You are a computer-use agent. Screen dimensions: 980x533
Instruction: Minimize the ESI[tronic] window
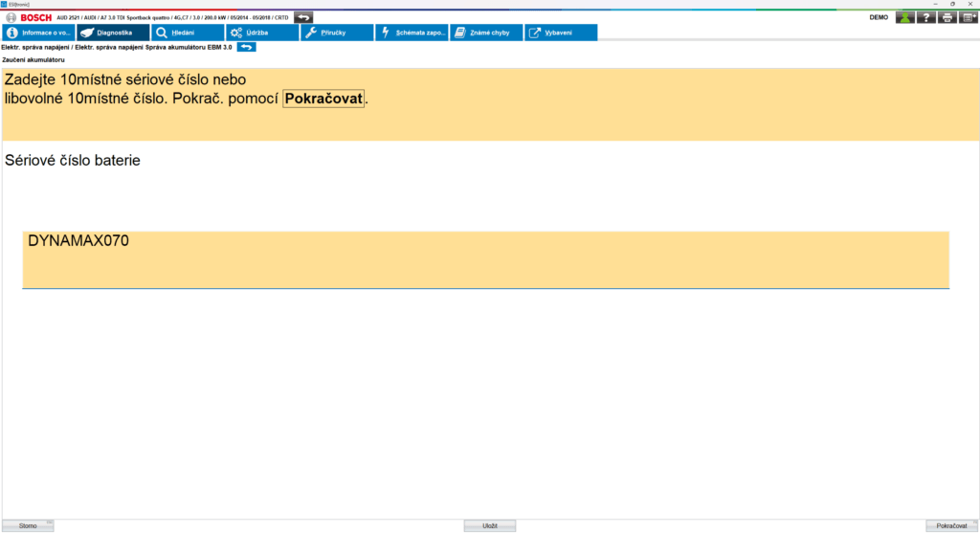(935, 4)
